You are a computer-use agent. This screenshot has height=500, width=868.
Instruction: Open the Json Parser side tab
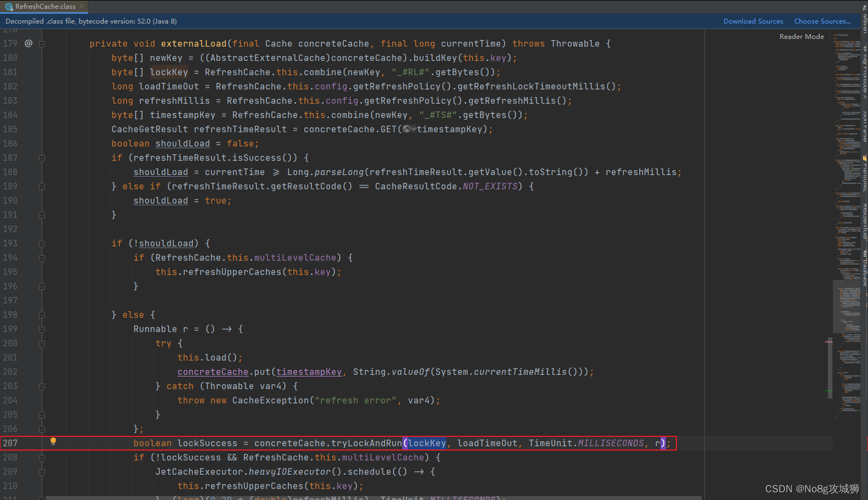pos(864,126)
